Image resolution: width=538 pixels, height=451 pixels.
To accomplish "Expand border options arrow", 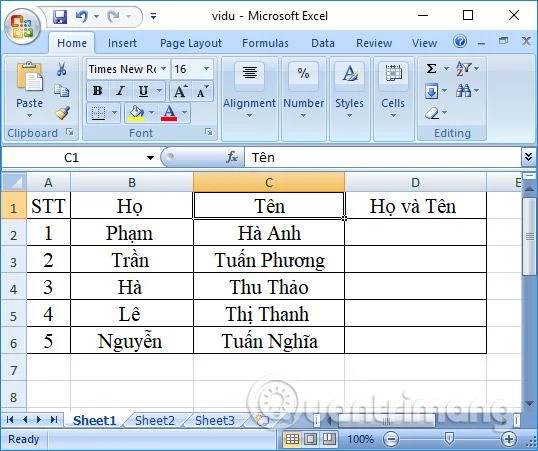I will click(115, 113).
